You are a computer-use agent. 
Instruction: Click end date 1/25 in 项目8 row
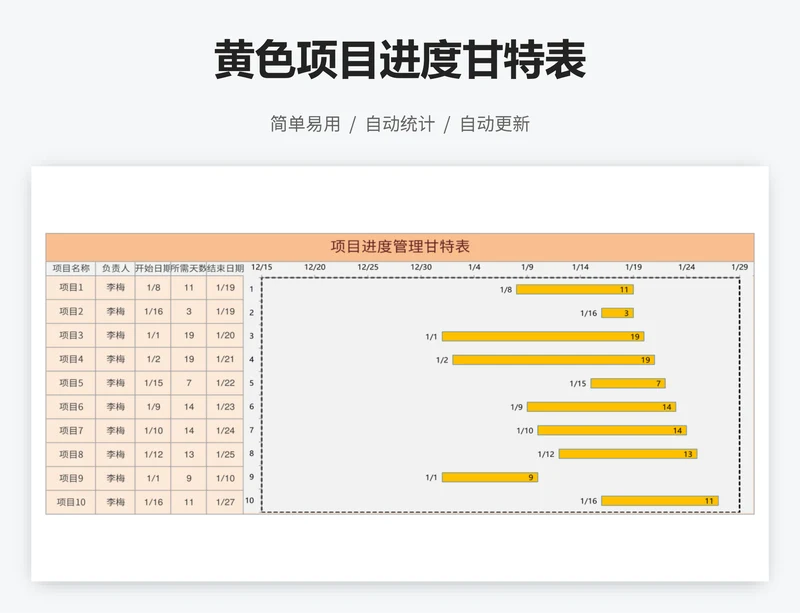tap(225, 454)
